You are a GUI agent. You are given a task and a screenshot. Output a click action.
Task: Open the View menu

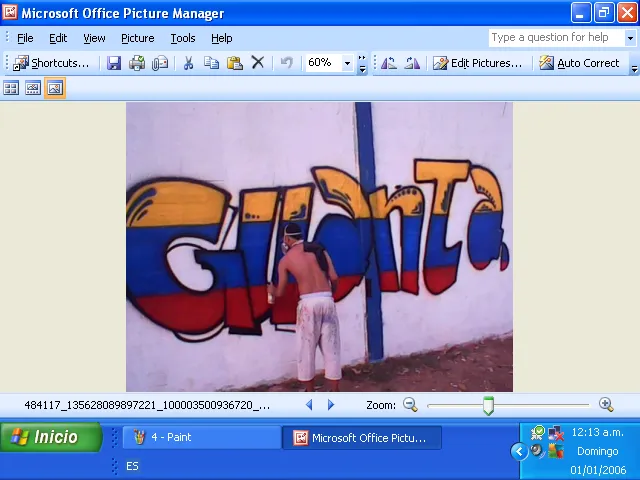point(94,38)
